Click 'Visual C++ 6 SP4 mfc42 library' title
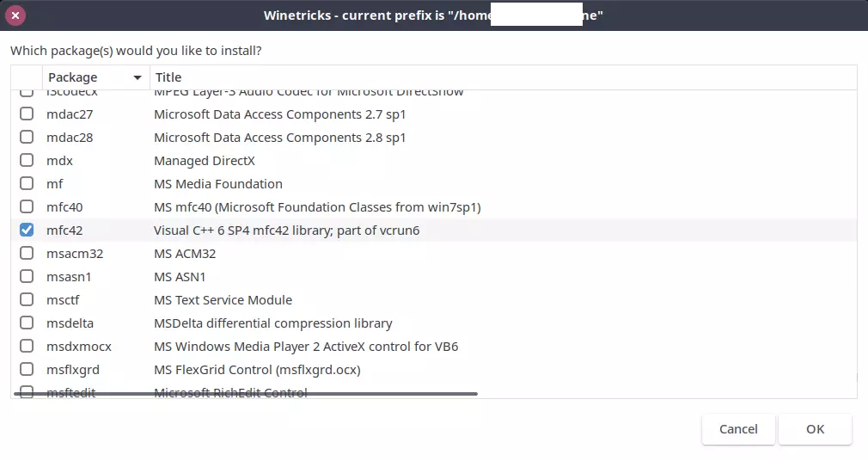 coord(287,230)
